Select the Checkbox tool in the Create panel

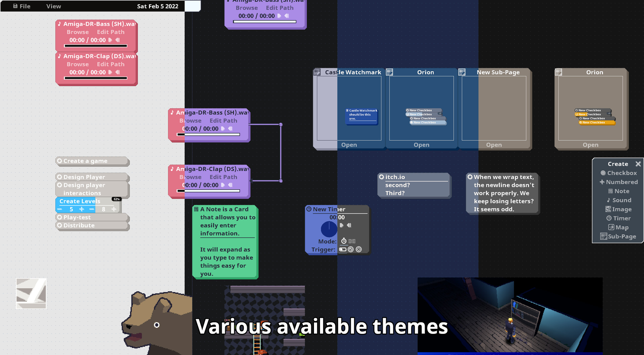coord(618,173)
